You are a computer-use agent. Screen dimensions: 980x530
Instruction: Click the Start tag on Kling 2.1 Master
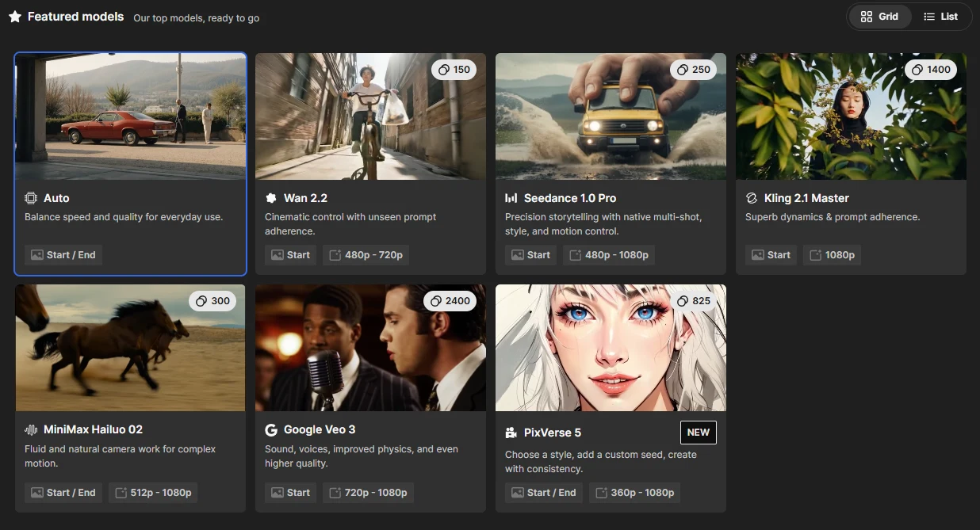771,255
